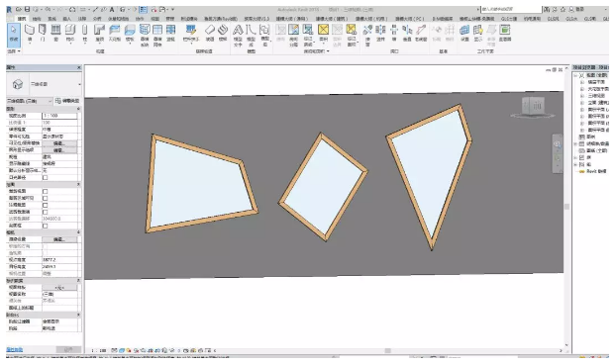Enable the Crop View checkbox
The image size is (616, 364).
(x=46, y=192)
